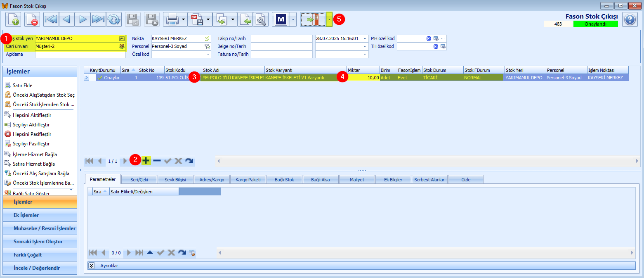Click into the Belge no input field
The height and width of the screenshot is (278, 644).
pyautogui.click(x=282, y=47)
